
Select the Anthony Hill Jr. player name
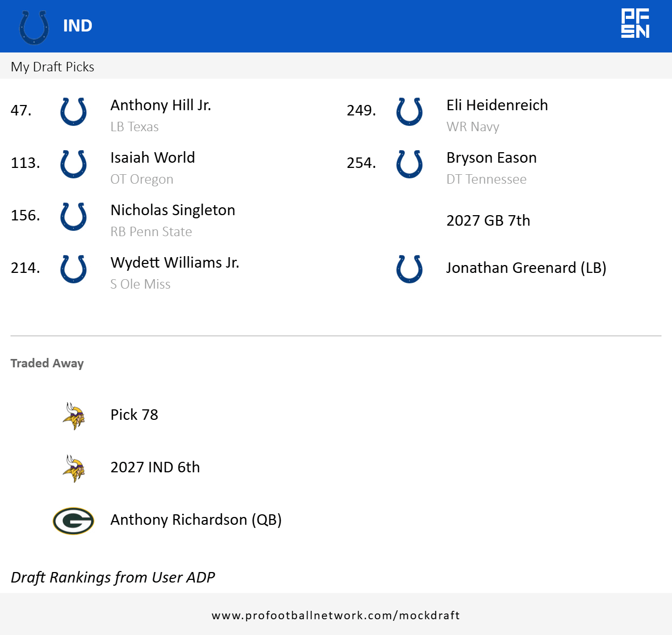click(x=161, y=105)
